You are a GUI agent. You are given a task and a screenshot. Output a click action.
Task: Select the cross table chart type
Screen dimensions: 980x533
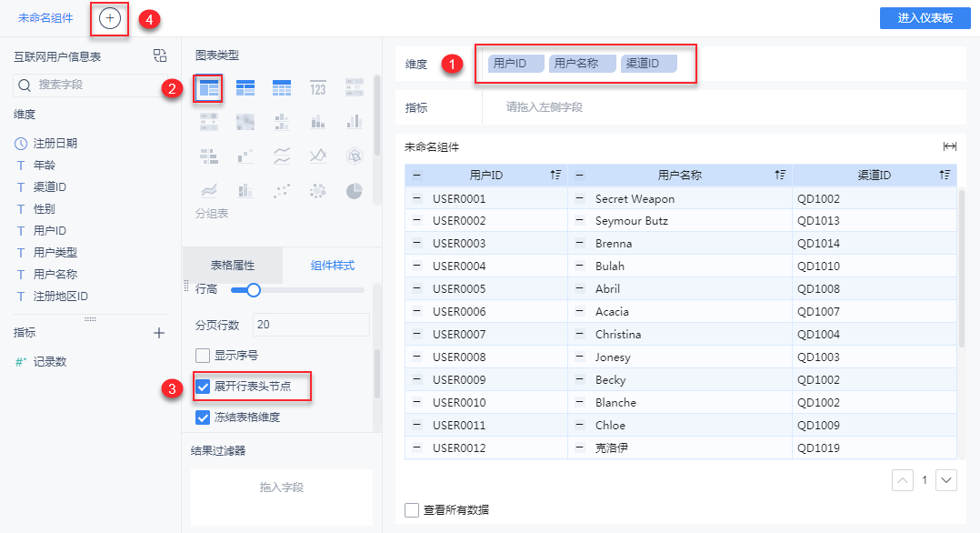(x=245, y=88)
